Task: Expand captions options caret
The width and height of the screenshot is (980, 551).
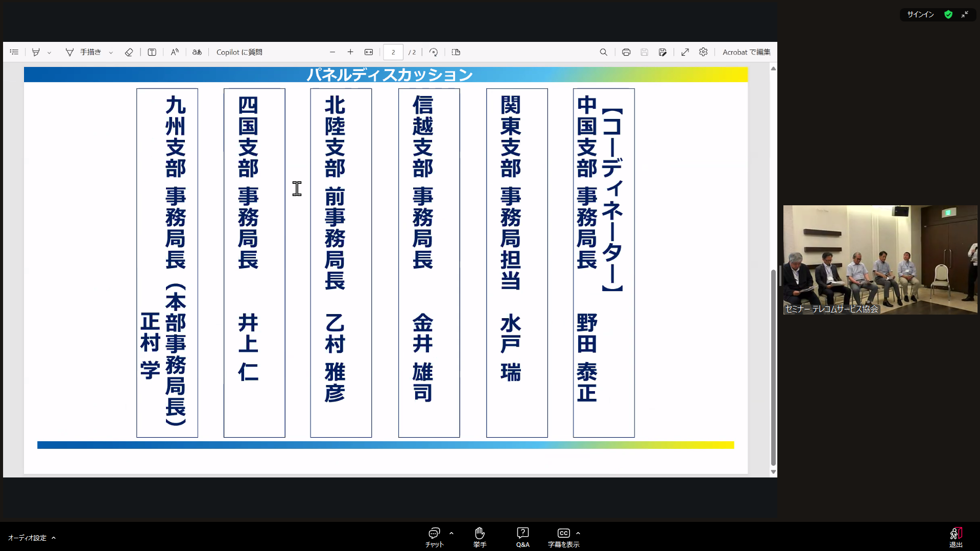Action: pos(578,533)
